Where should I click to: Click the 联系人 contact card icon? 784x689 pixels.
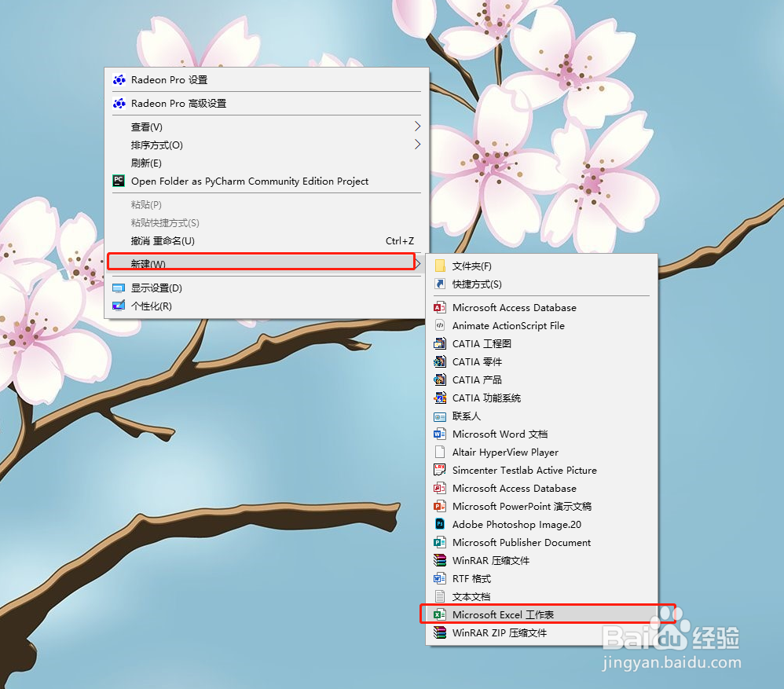[440, 416]
